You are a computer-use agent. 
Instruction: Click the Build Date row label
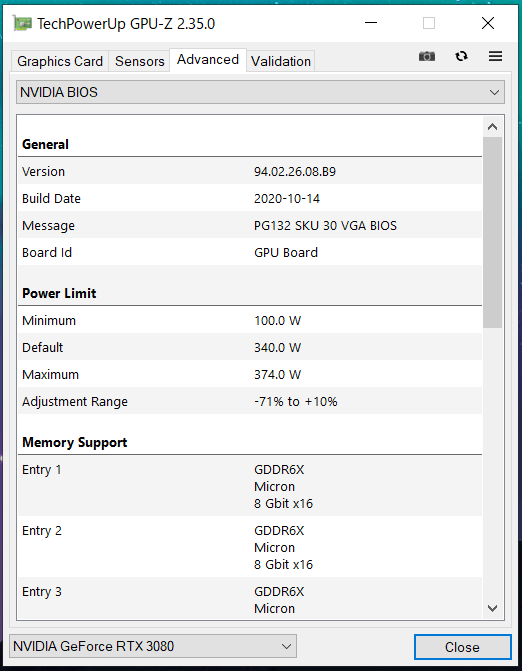51,199
